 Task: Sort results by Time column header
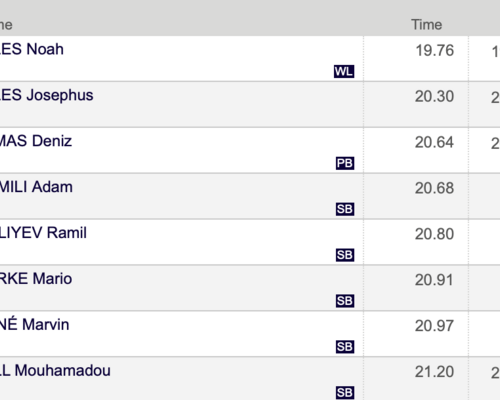tap(427, 25)
